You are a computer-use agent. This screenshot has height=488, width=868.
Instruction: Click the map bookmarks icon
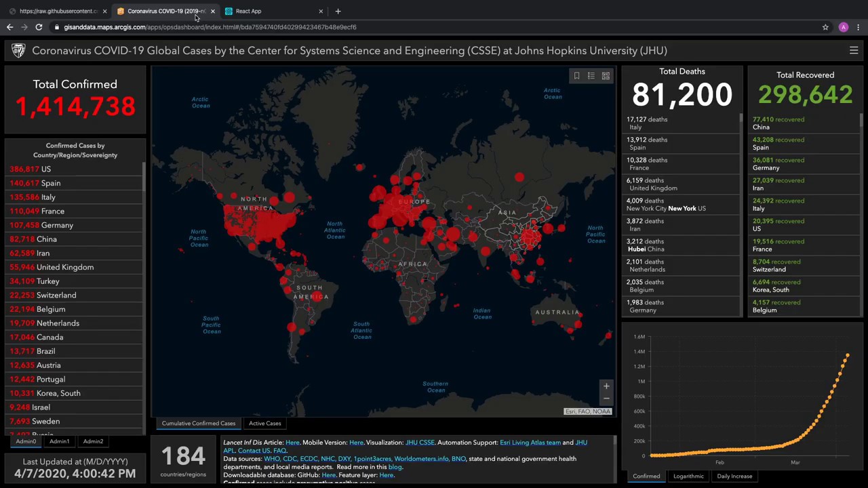(x=576, y=76)
